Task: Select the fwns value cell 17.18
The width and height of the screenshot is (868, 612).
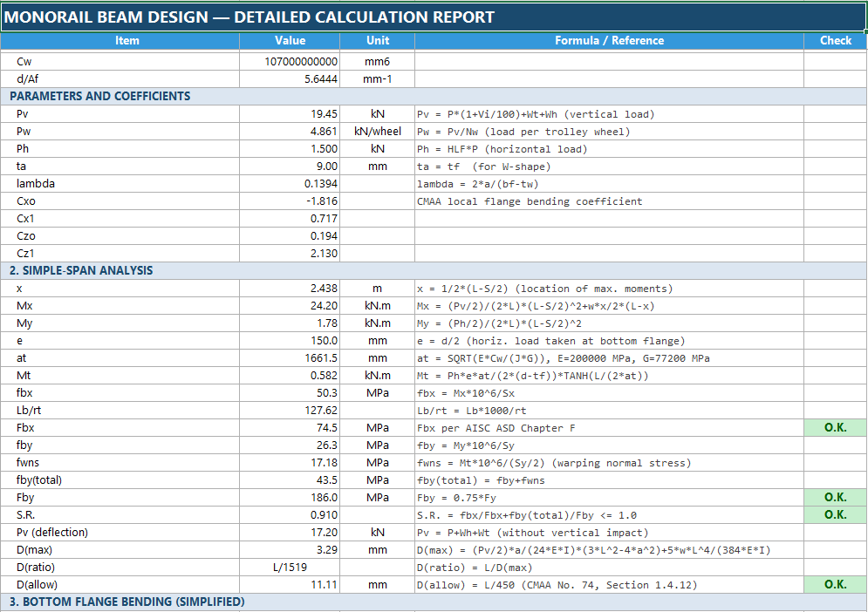Action: point(290,463)
